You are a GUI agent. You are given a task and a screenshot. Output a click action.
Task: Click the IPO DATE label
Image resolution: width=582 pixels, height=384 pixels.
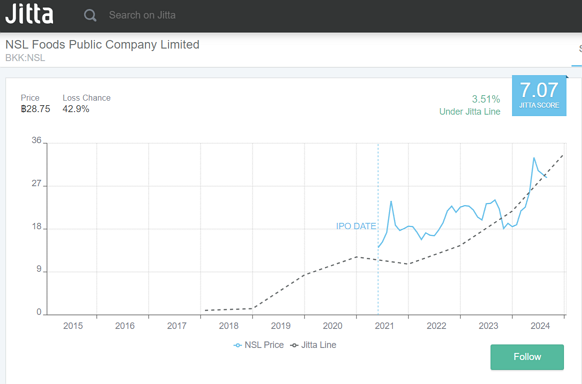(356, 226)
